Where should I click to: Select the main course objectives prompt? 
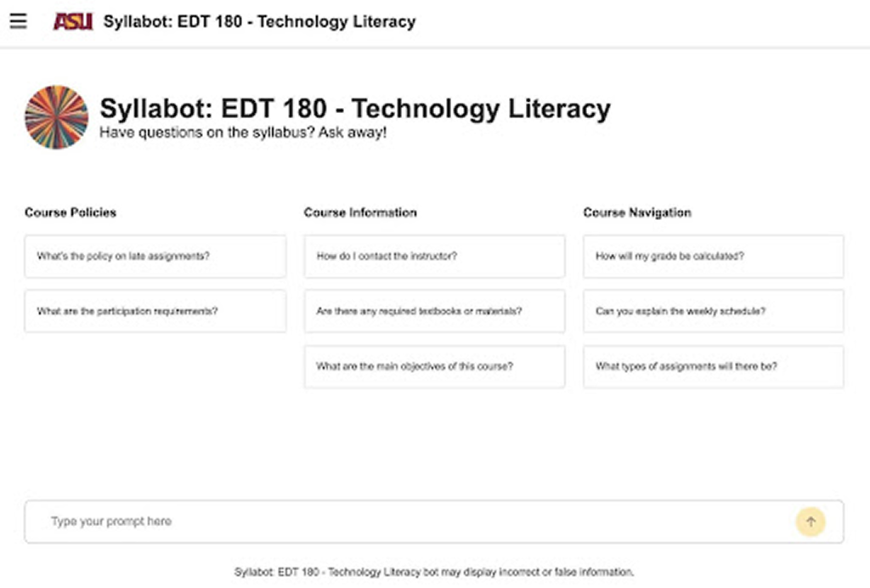(433, 366)
